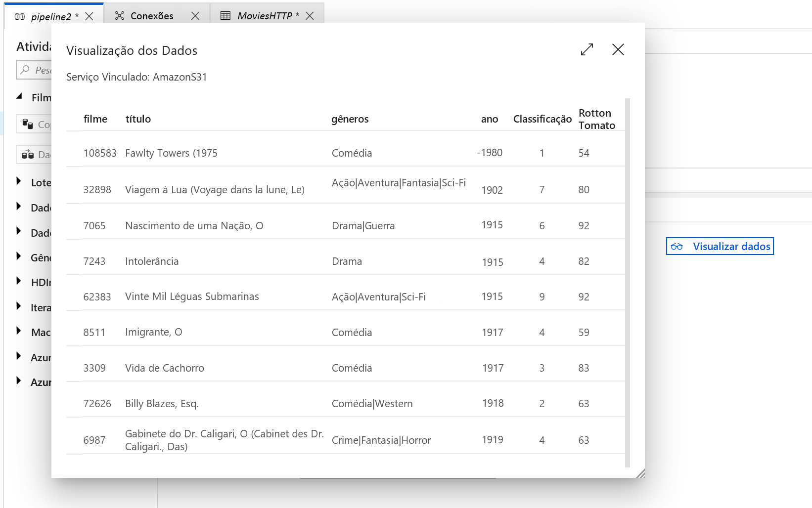Screen dimensions: 812x508
Task: Expand the first Dad activities group
Action: click(x=19, y=206)
